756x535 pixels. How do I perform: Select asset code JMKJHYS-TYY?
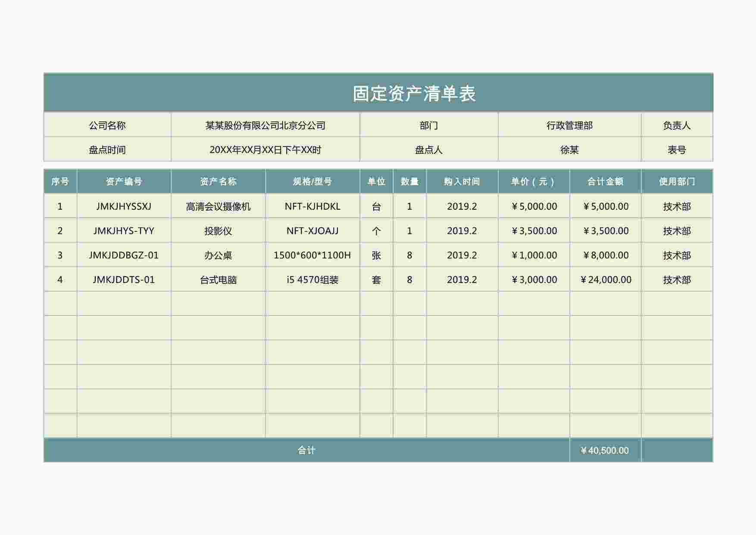(x=124, y=230)
